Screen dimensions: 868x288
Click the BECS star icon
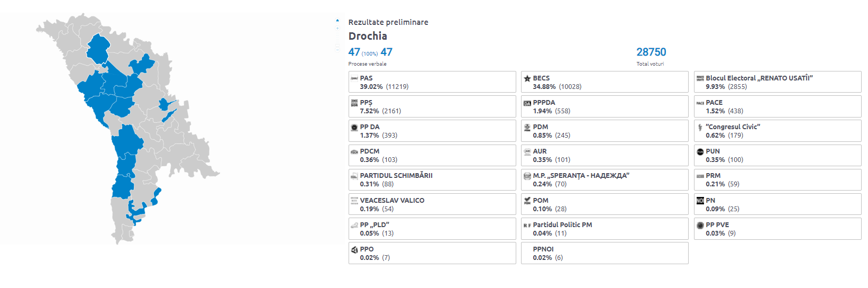pos(527,78)
